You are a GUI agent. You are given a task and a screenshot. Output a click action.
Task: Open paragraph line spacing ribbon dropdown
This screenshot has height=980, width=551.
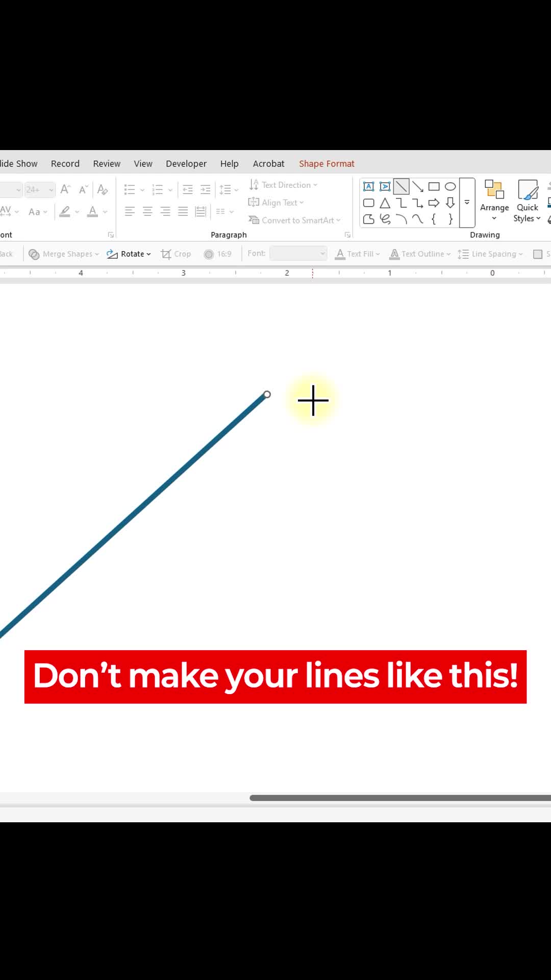coord(229,190)
